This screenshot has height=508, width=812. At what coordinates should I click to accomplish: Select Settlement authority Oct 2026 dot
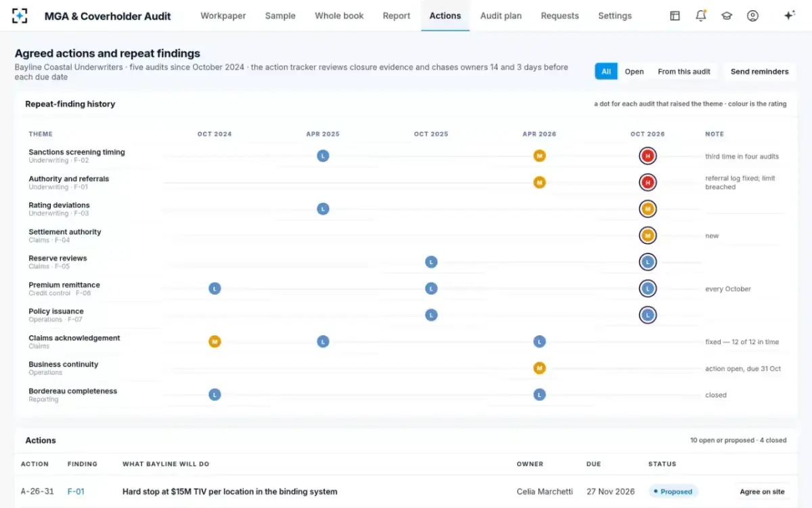[648, 235]
